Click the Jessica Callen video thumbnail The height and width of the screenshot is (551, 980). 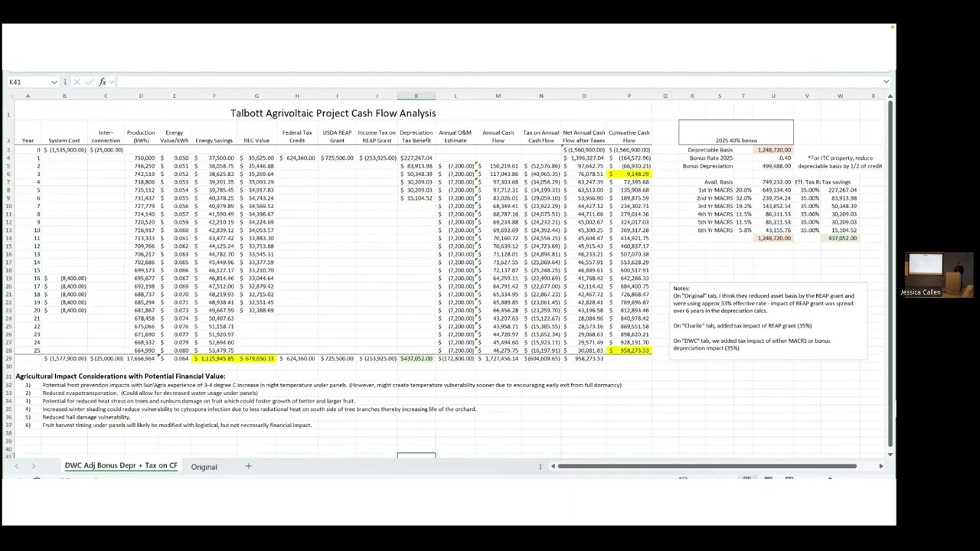pos(939,275)
